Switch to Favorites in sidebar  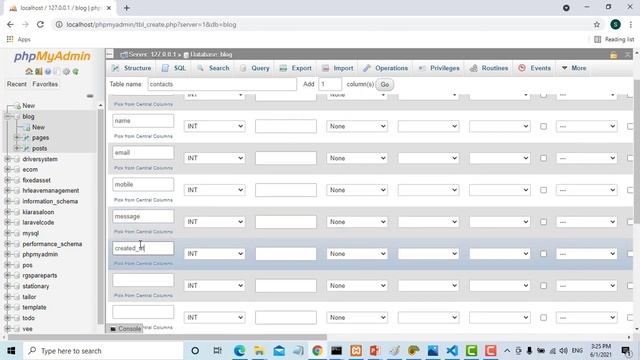45,84
